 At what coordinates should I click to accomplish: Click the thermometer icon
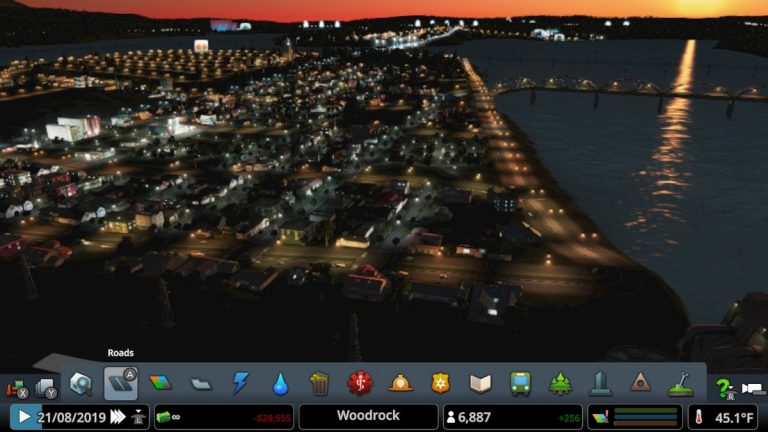tap(698, 417)
